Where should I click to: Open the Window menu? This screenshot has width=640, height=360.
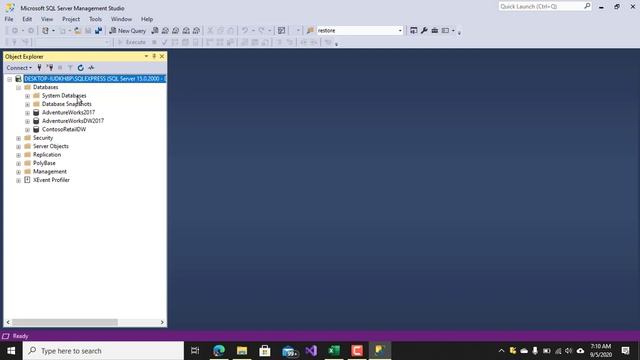pos(121,19)
